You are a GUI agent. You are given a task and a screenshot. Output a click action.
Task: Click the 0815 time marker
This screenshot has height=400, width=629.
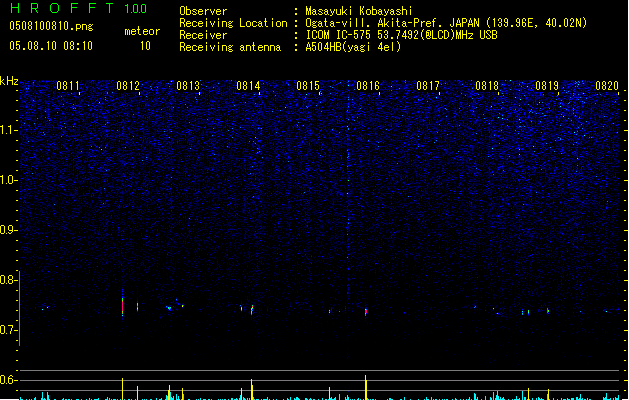pyautogui.click(x=308, y=86)
